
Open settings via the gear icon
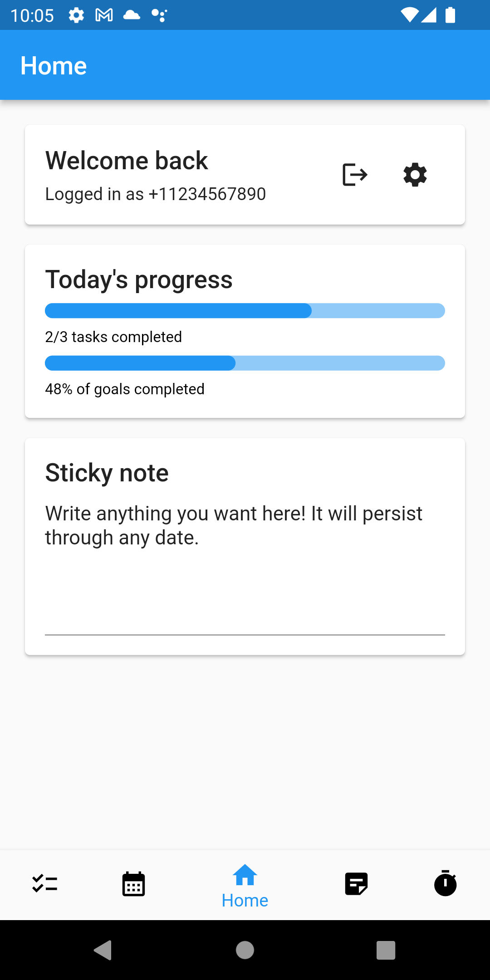pos(415,175)
